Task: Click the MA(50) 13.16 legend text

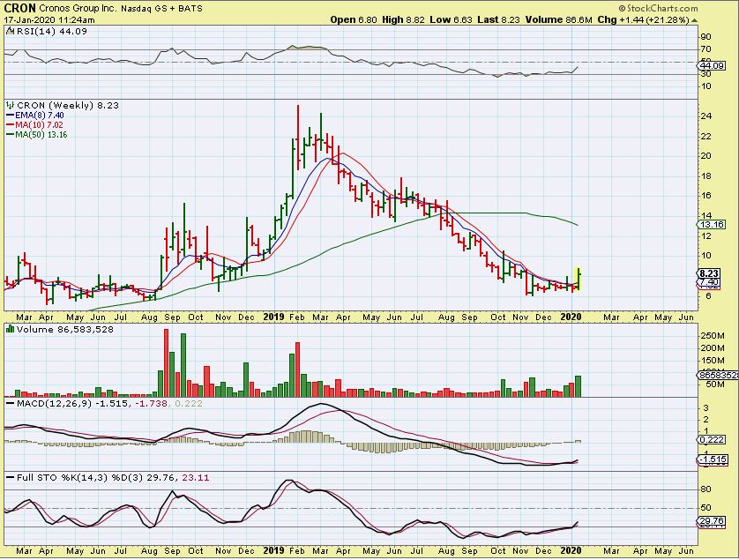Action: pos(41,135)
